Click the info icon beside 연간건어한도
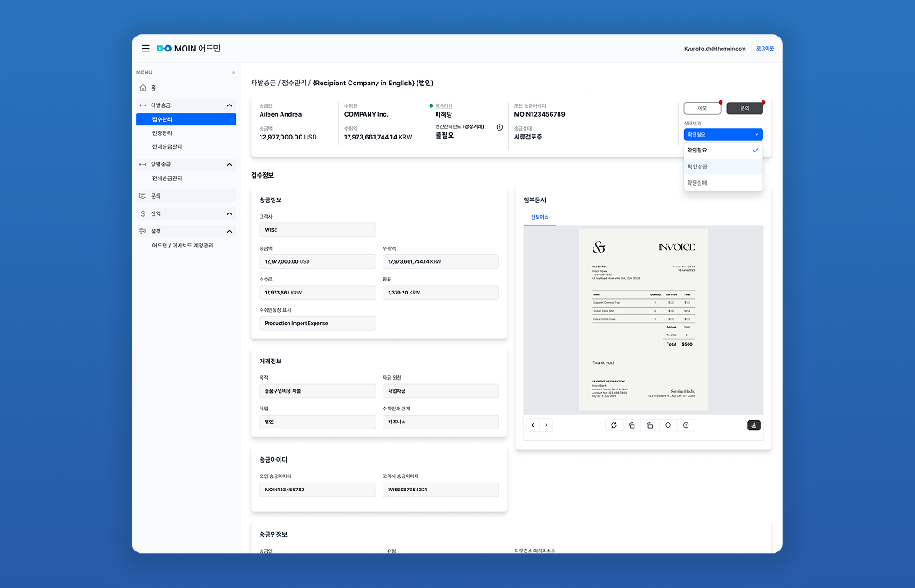This screenshot has height=588, width=915. click(x=499, y=127)
